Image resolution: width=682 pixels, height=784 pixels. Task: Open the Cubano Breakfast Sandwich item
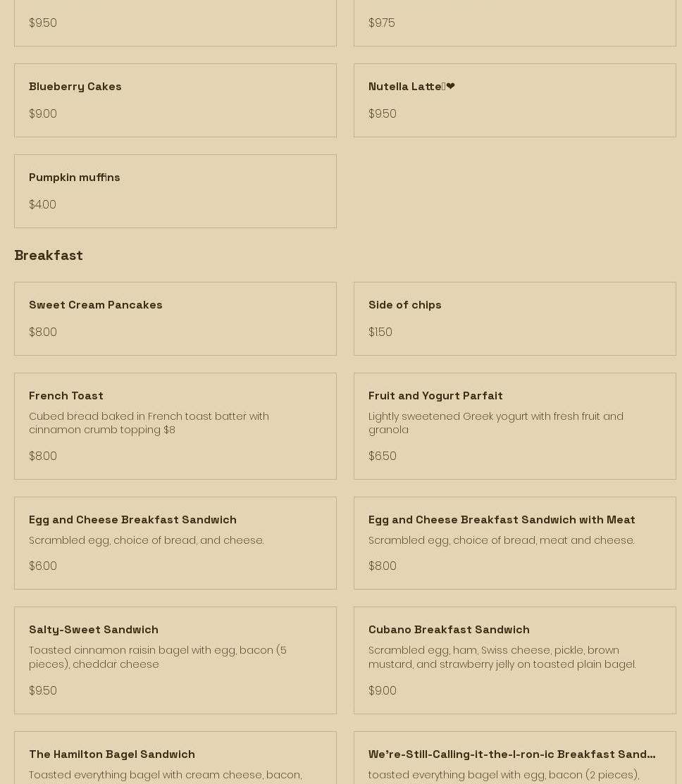coord(449,630)
